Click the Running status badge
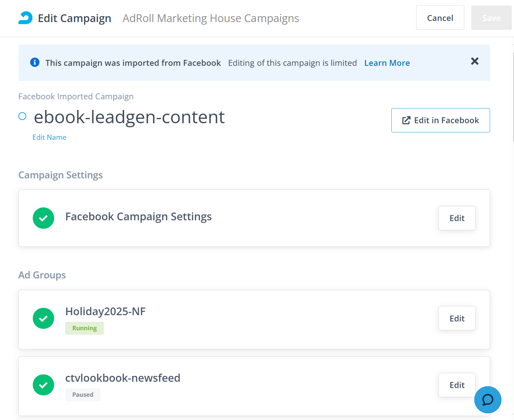This screenshot has width=514, height=420. pyautogui.click(x=84, y=328)
